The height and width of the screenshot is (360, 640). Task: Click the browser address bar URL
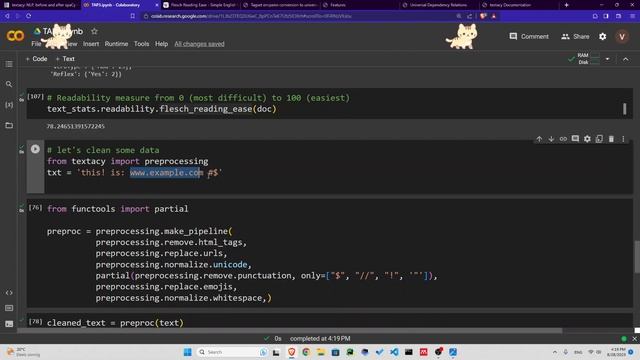[x=251, y=16]
